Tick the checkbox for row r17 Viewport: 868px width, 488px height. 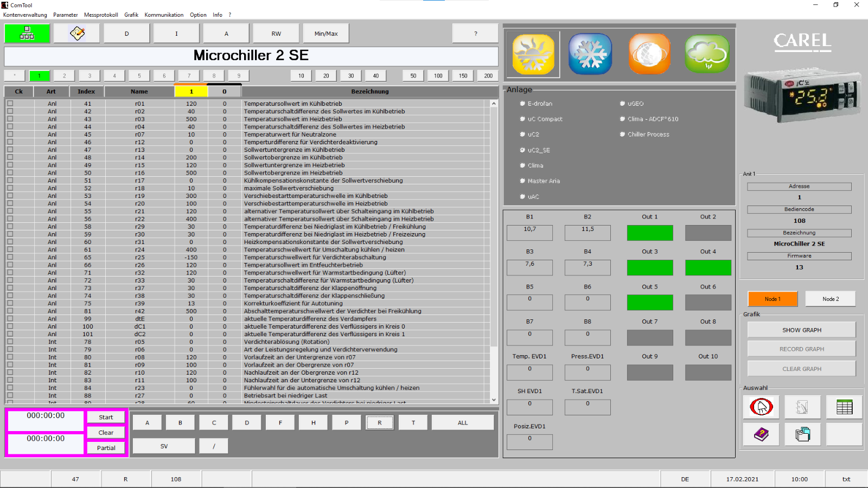pos(10,180)
